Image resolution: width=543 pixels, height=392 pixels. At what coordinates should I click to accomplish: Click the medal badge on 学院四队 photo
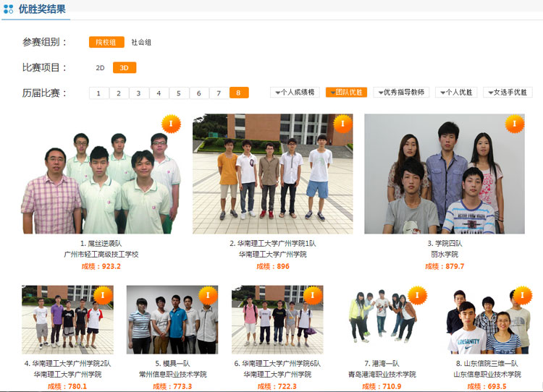coord(514,124)
